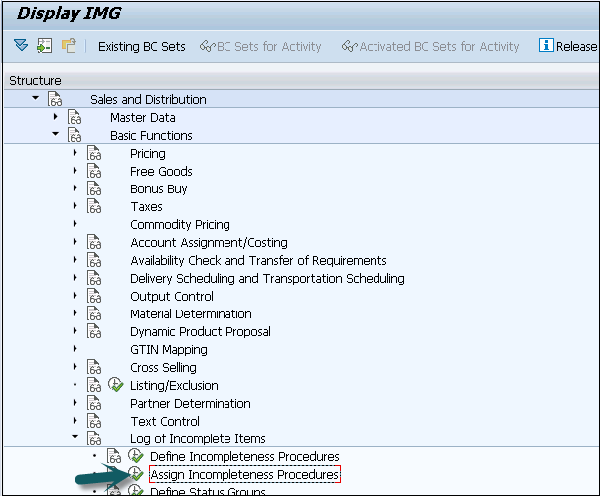Image resolution: width=600 pixels, height=496 pixels.
Task: Open documentation icon beside Sales and Distribution
Action: tap(55, 100)
